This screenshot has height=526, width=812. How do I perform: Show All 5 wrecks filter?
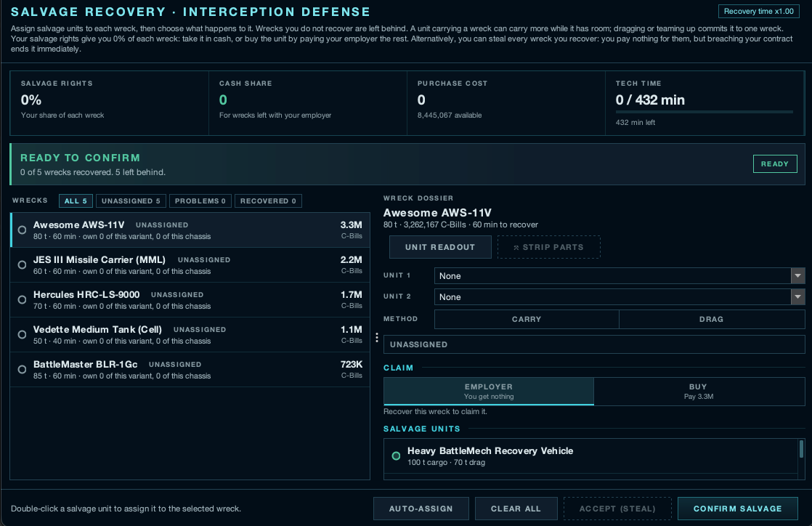tap(76, 201)
